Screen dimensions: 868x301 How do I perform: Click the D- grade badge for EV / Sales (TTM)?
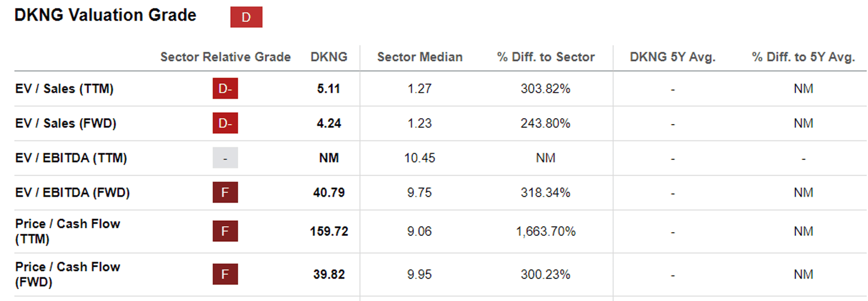225,88
